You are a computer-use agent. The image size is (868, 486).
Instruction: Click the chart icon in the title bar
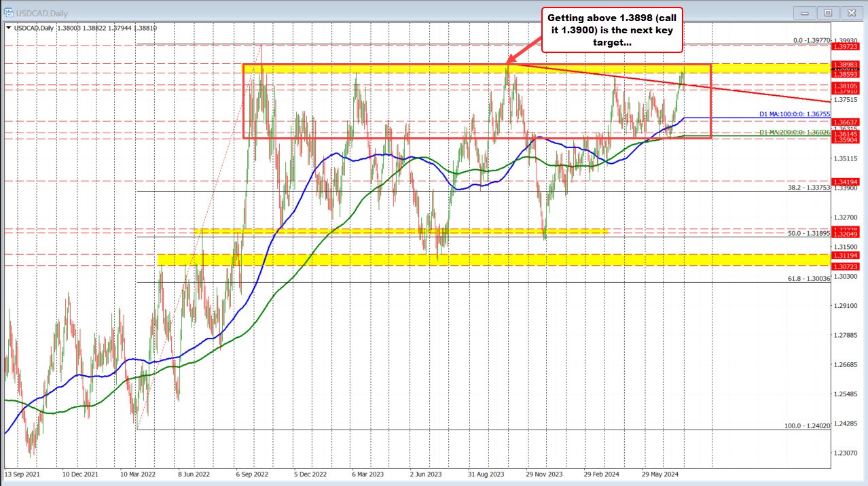10,12
